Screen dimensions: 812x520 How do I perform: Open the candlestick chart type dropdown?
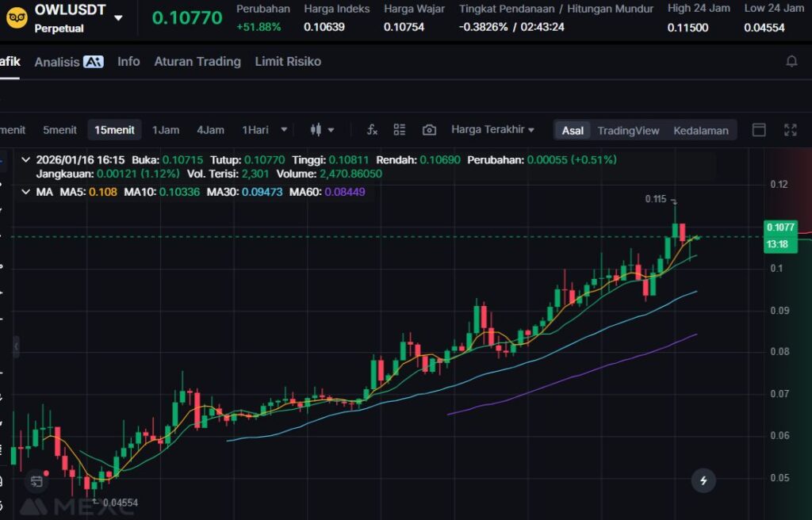pyautogui.click(x=322, y=130)
